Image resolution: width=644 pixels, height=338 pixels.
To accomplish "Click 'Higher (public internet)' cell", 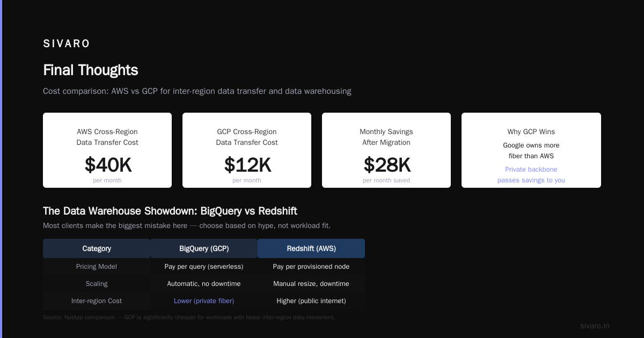I will point(311,301).
